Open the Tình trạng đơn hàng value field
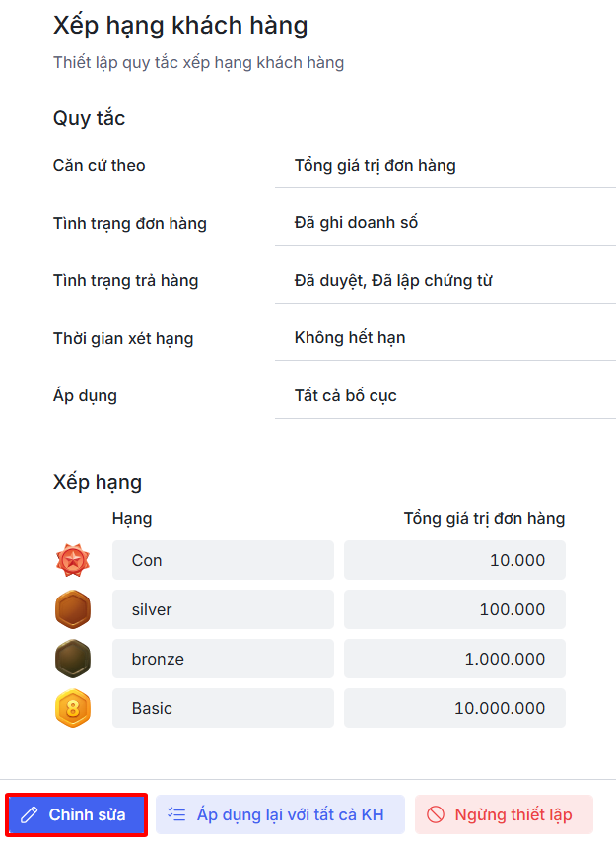616x844 pixels. click(x=445, y=223)
